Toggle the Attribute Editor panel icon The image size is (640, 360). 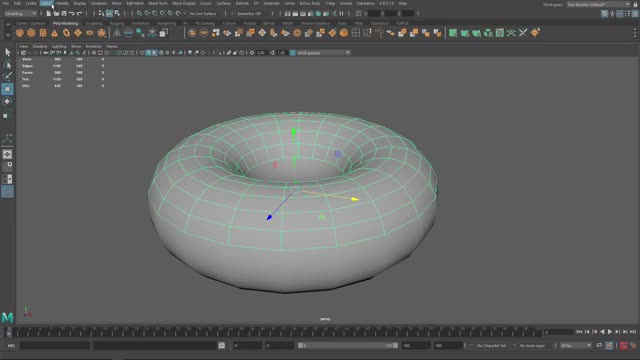point(620,13)
